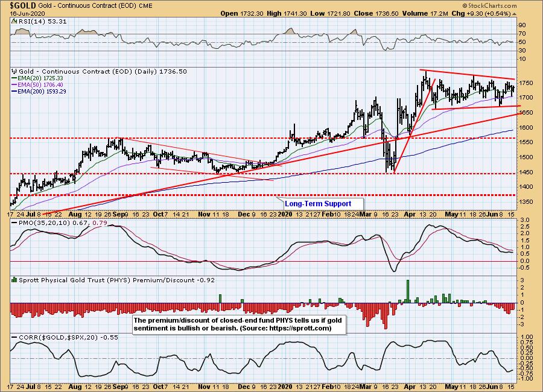The image size is (543, 392).
Task: Click the High 1741.30 value
Action: click(287, 13)
